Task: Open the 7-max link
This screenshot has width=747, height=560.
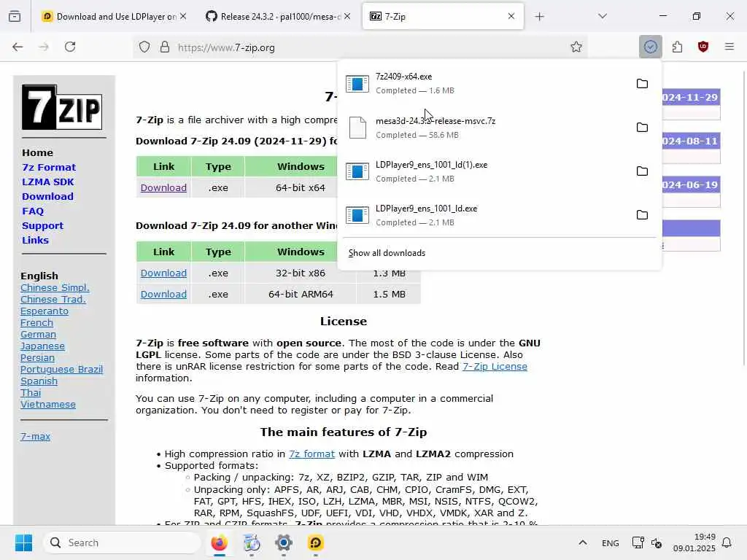Action: pyautogui.click(x=35, y=436)
